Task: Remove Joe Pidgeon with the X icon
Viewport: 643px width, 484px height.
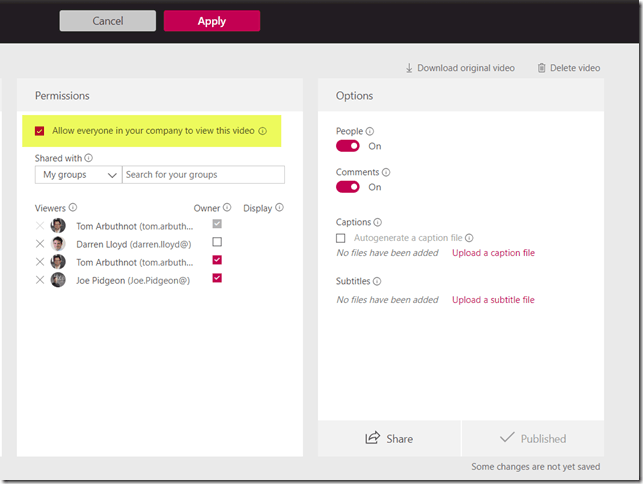Action: pyautogui.click(x=40, y=280)
